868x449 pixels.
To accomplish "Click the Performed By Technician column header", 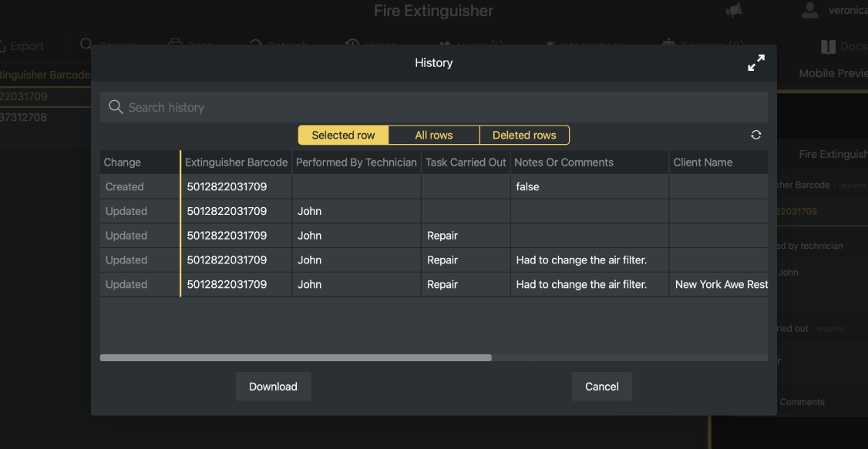I will 356,163.
